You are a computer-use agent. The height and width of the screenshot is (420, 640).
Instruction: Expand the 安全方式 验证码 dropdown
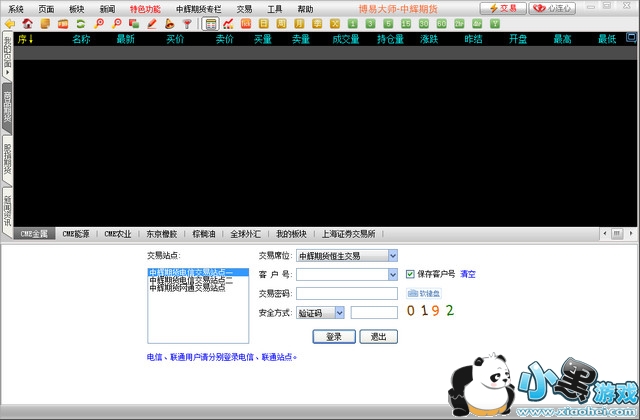pos(339,312)
